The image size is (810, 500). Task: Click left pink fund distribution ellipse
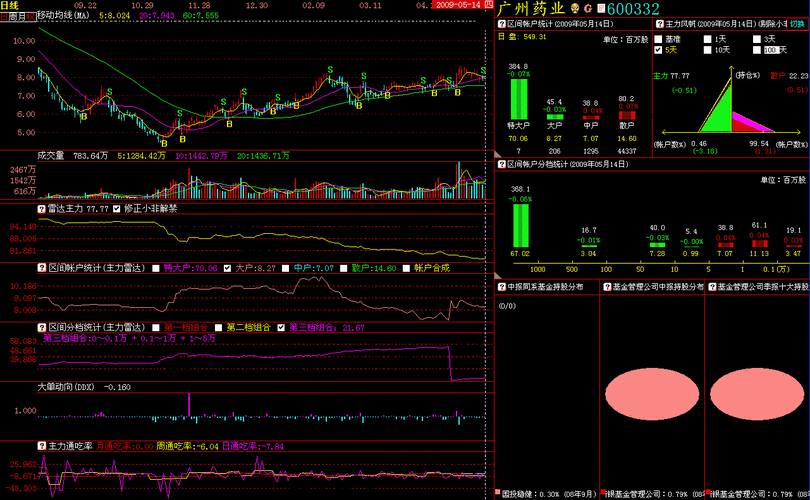point(651,394)
